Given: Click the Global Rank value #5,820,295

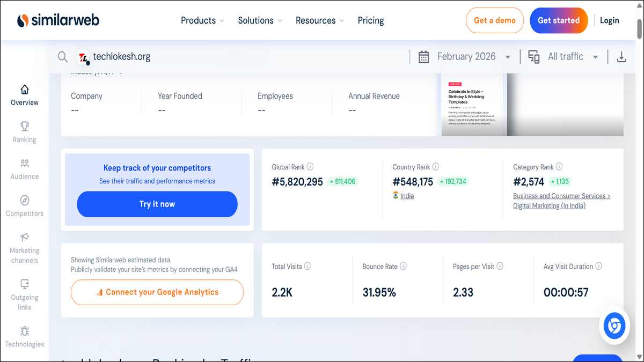Looking at the screenshot, I should point(297,182).
